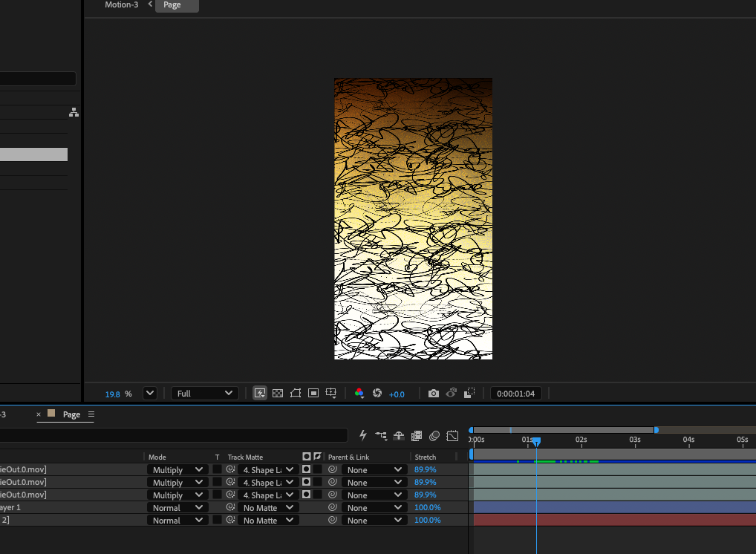Select the red layer bar in the timeline

(615, 520)
